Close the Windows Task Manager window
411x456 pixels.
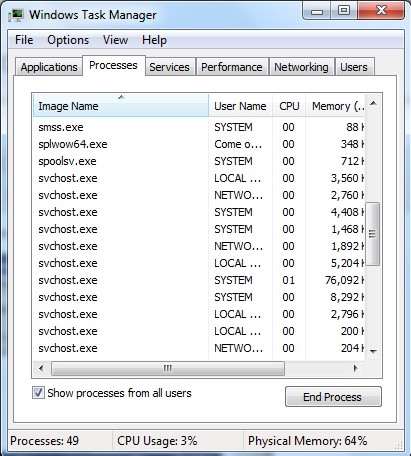click(381, 11)
